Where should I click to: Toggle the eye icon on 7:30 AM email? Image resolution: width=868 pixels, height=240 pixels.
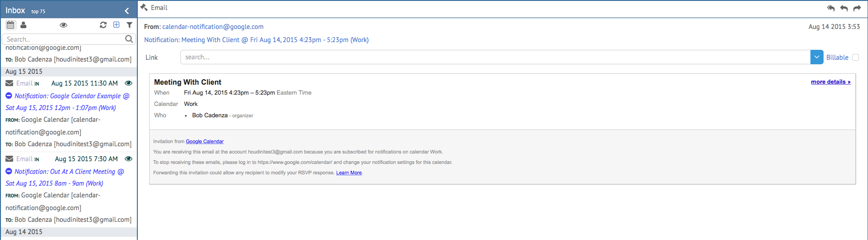128,159
